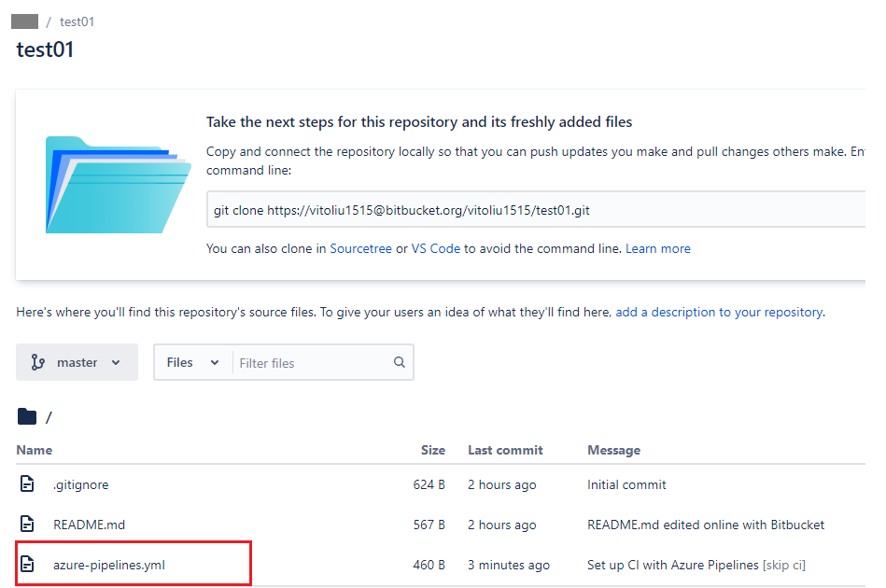
Task: Open the master branch dropdown
Action: [x=77, y=362]
